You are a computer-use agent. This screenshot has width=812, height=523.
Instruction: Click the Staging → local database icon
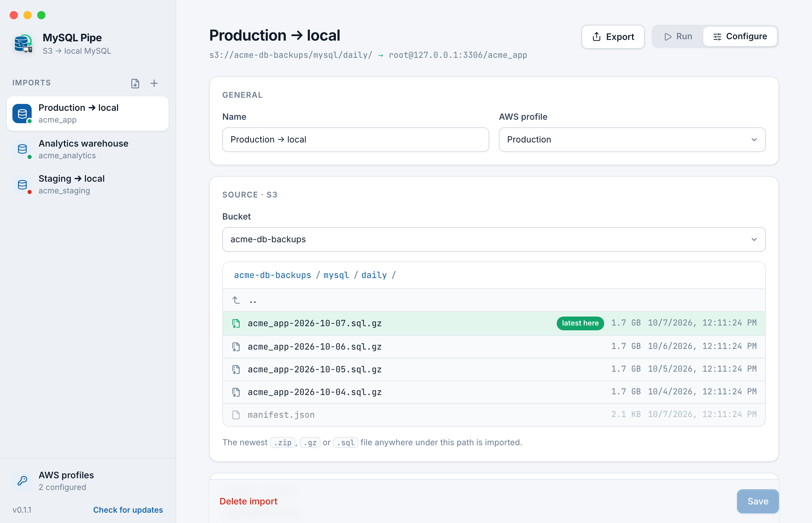point(22,185)
